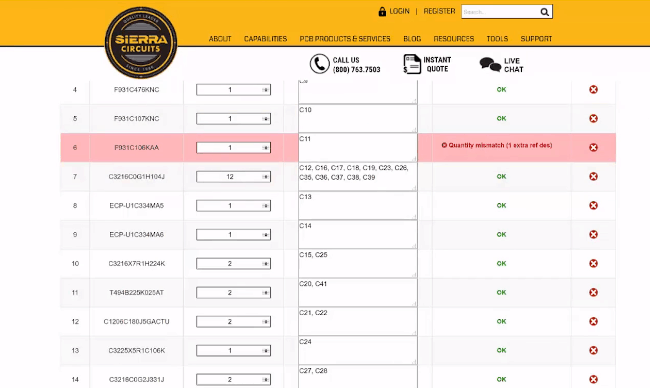Click the LIVE CHAT link text
The height and width of the screenshot is (388, 650).
coord(514,65)
